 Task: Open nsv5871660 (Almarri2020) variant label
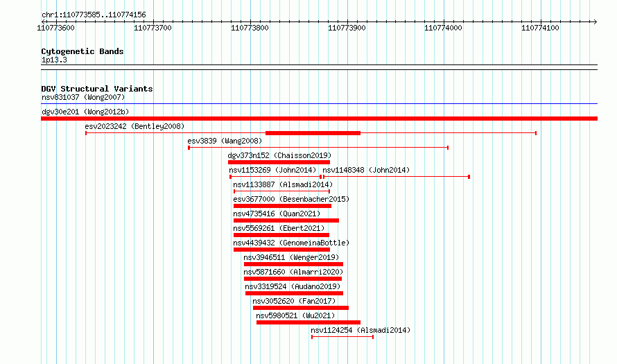pyautogui.click(x=293, y=272)
